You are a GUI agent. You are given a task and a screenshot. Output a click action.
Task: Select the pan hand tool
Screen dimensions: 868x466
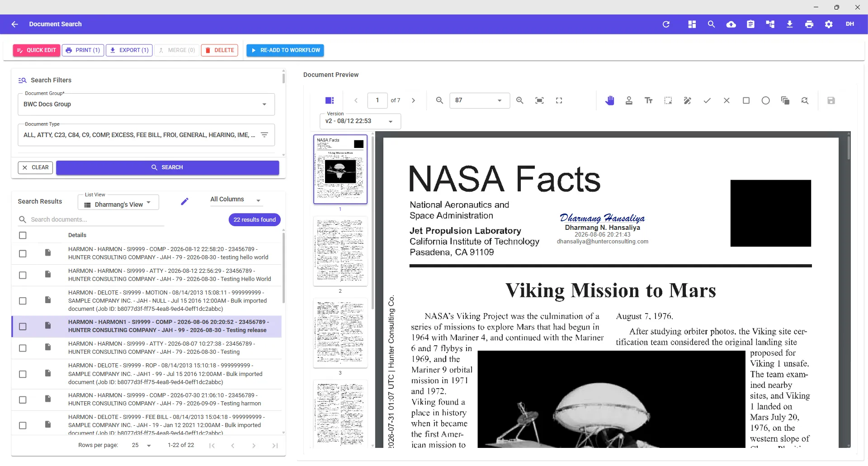coord(609,100)
